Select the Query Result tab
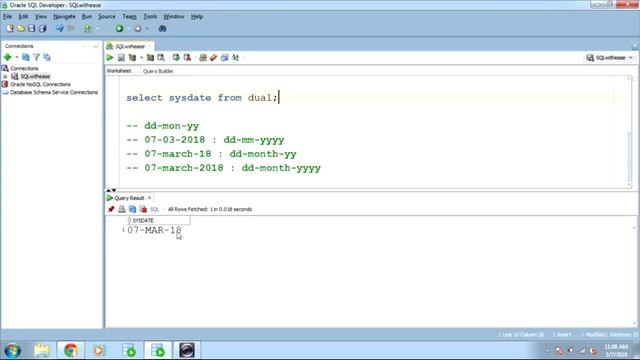640x360 pixels. 129,198
